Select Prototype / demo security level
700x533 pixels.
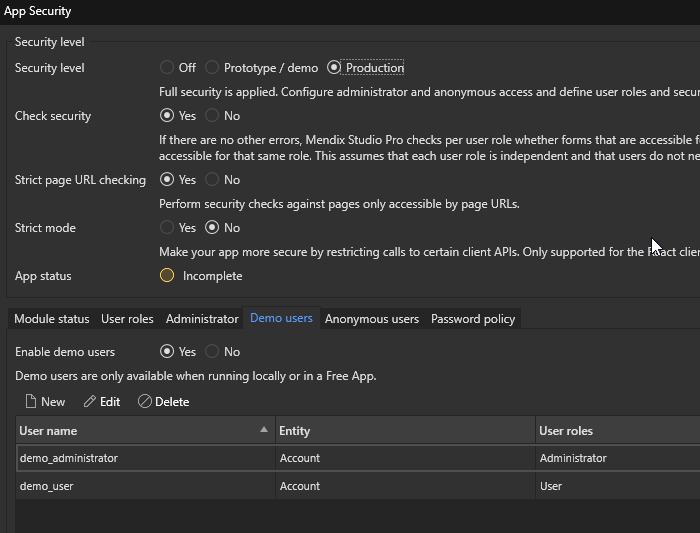[x=212, y=68]
